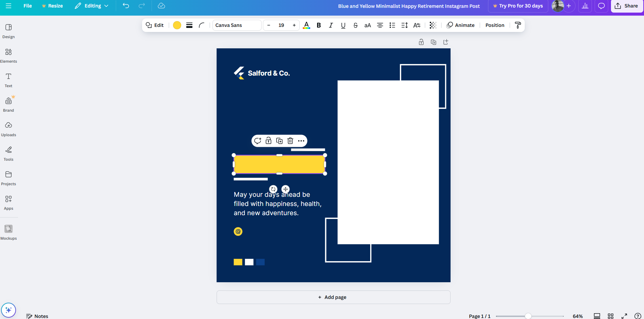Toggle bulleted list formatting
The image size is (644, 319).
(x=392, y=25)
